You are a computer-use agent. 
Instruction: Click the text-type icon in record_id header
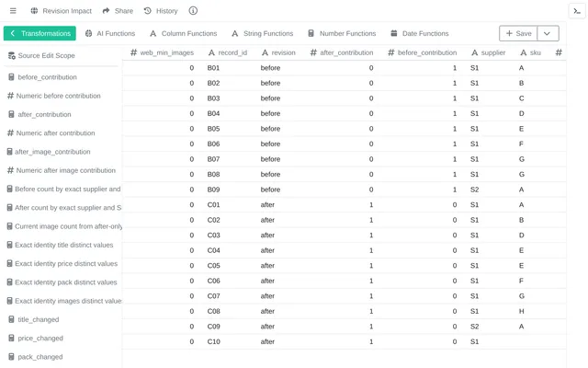[211, 52]
